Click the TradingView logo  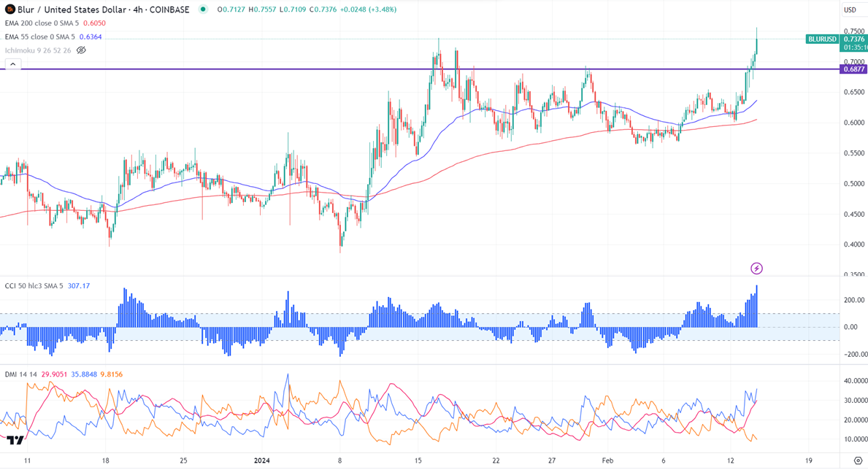pyautogui.click(x=15, y=441)
